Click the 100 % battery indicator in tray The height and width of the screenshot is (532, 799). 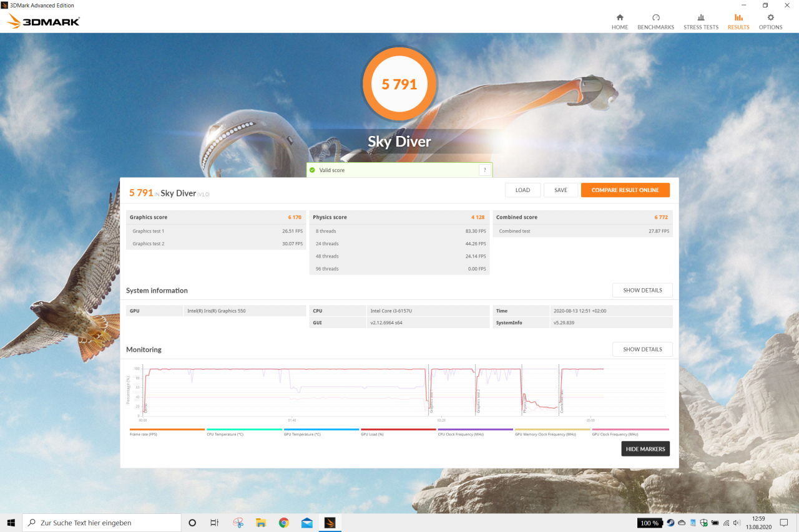[x=649, y=523]
